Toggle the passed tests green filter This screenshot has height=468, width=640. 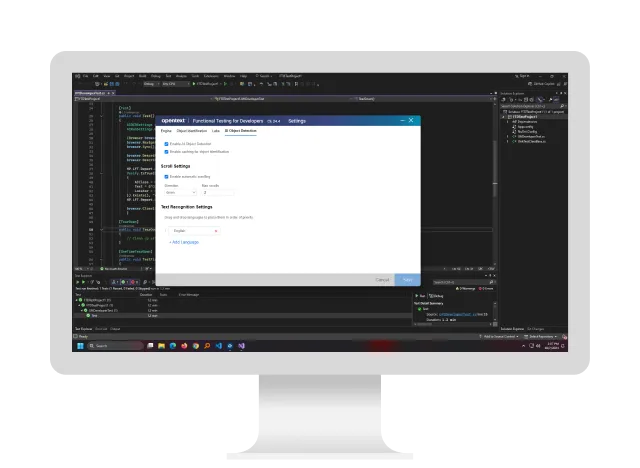(x=124, y=282)
